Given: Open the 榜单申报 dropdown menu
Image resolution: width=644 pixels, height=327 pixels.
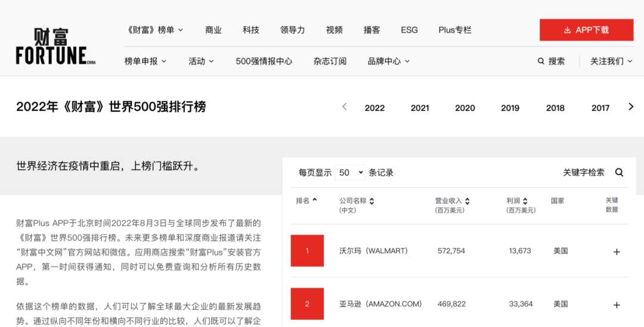Looking at the screenshot, I should (x=145, y=61).
